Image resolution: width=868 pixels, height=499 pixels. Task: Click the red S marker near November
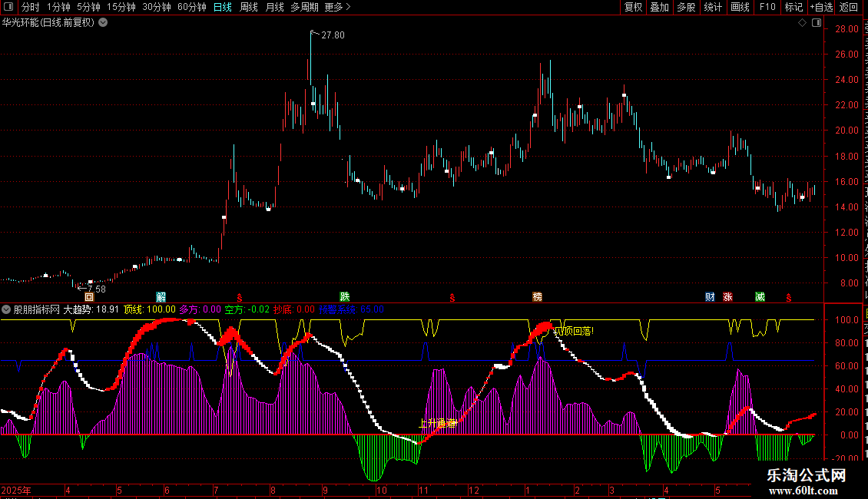point(452,298)
